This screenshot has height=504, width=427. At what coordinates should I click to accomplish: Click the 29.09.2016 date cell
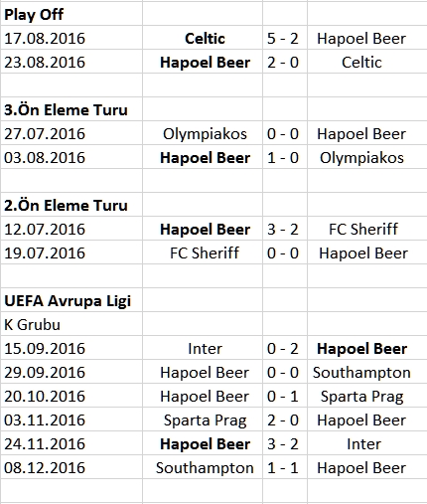71,372
